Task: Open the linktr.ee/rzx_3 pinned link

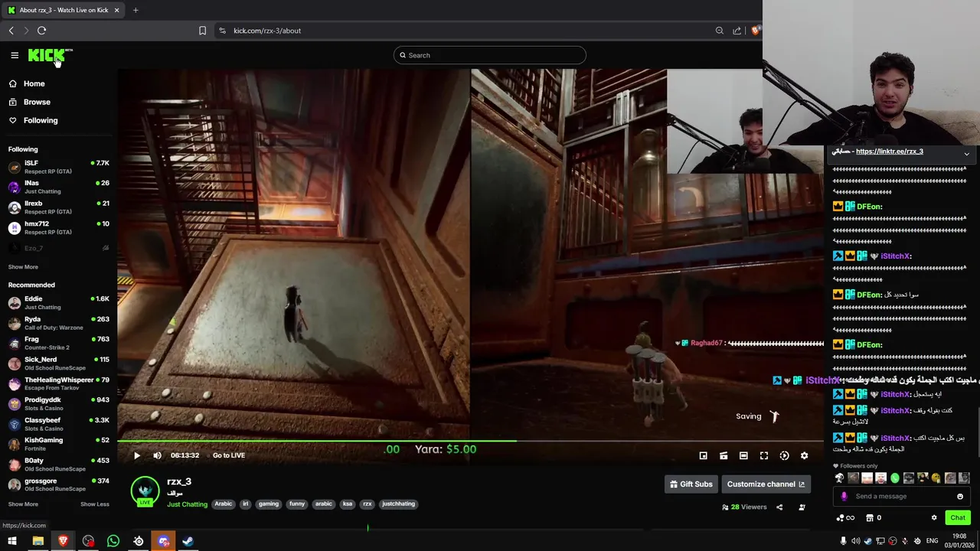Action: click(889, 152)
